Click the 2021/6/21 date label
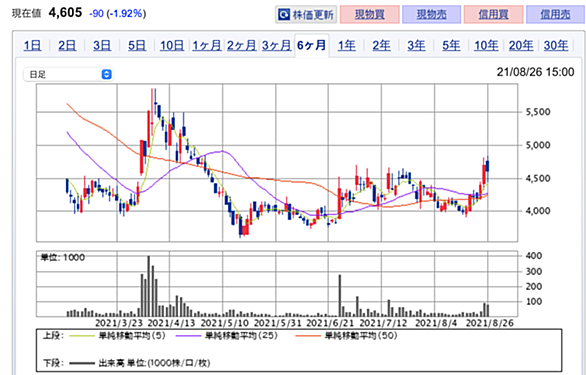The height and width of the screenshot is (375, 586). tap(330, 323)
